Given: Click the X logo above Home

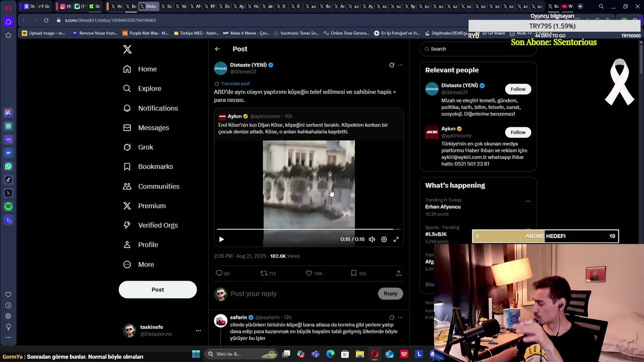Looking at the screenshot, I should click(x=127, y=49).
